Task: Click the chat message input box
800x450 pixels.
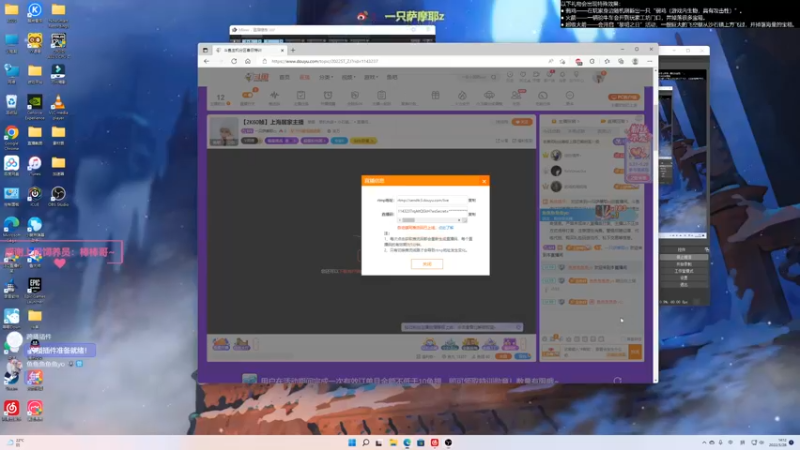Action: (595, 352)
